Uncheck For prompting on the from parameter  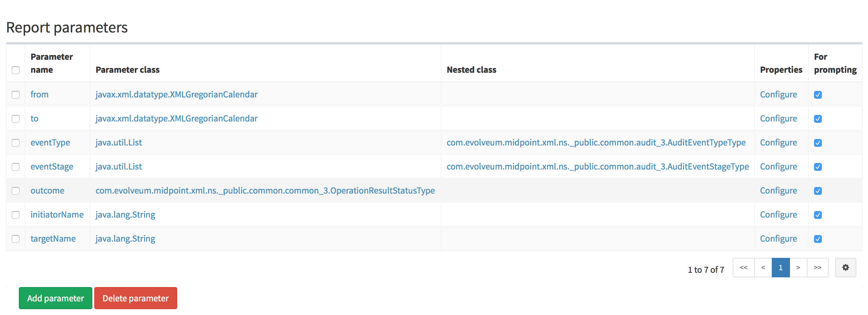pyautogui.click(x=818, y=95)
